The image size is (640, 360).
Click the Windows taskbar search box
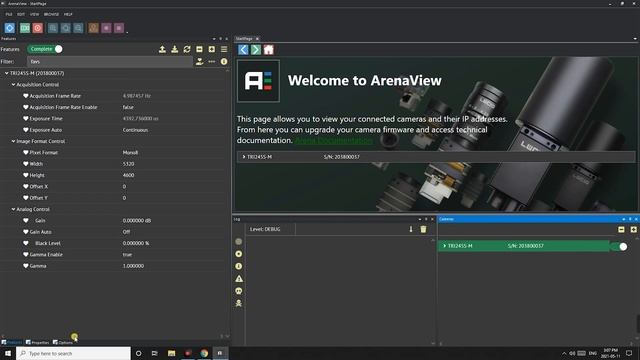tap(73, 353)
